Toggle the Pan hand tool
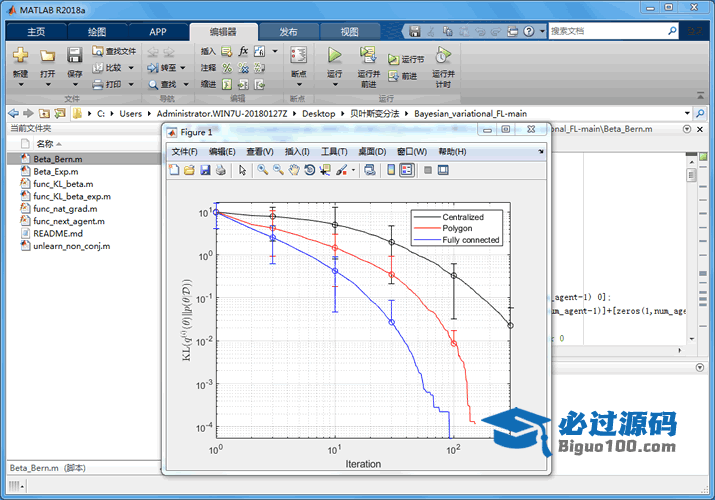This screenshot has width=715, height=500. (x=294, y=170)
